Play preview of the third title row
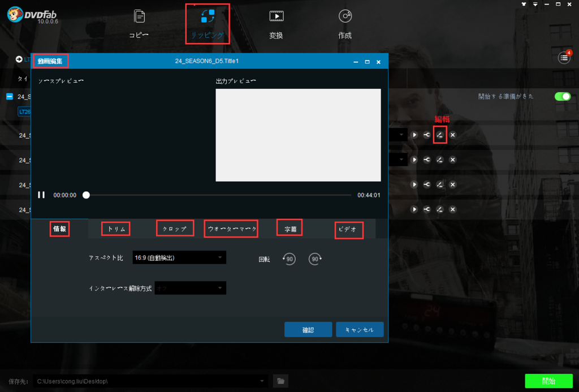This screenshot has width=579, height=392. pos(414,184)
